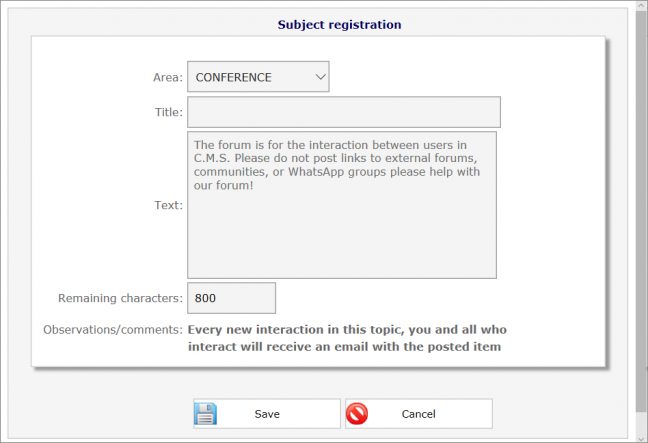Click inside the Text box with forum guidelines
The width and height of the screenshot is (648, 443).
tap(342, 205)
